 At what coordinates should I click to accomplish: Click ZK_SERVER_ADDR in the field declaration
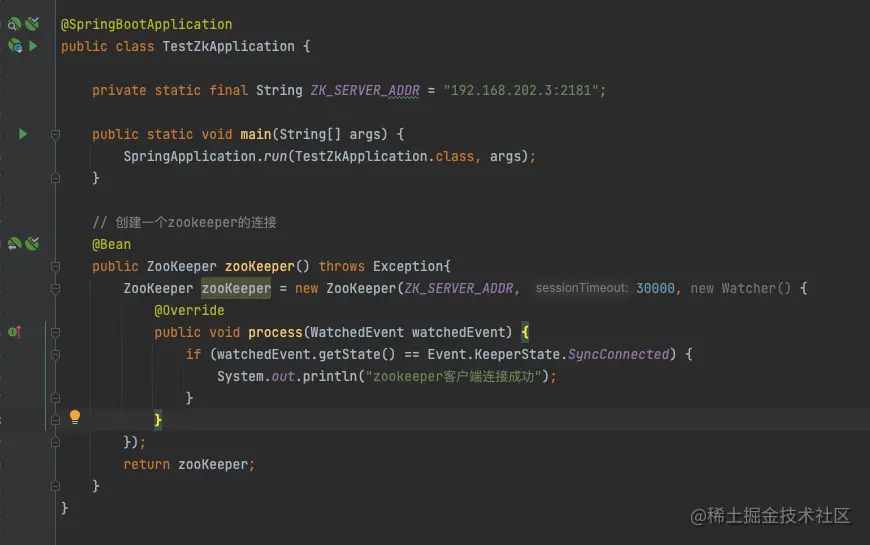coord(365,90)
